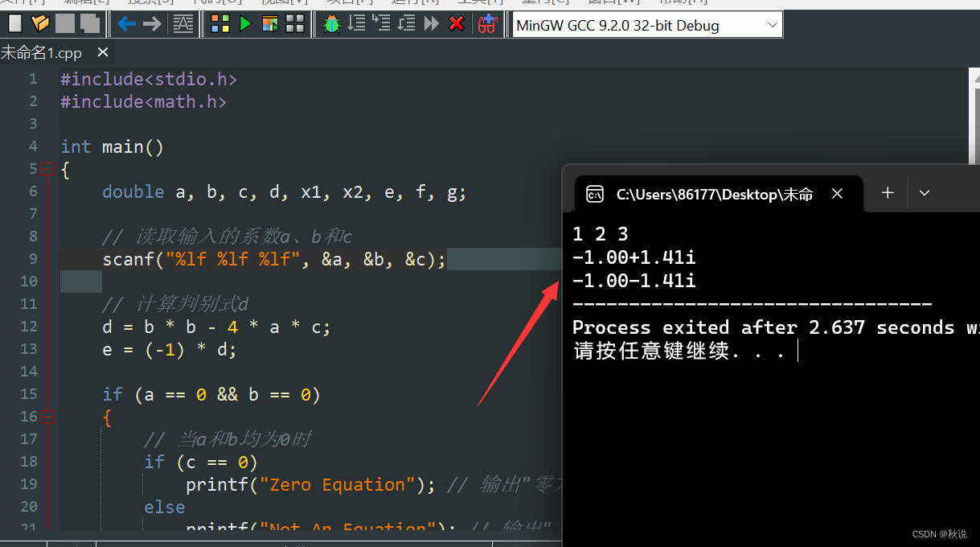Click the if (c == 0) line
Screen dimensions: 980x547
pos(201,463)
